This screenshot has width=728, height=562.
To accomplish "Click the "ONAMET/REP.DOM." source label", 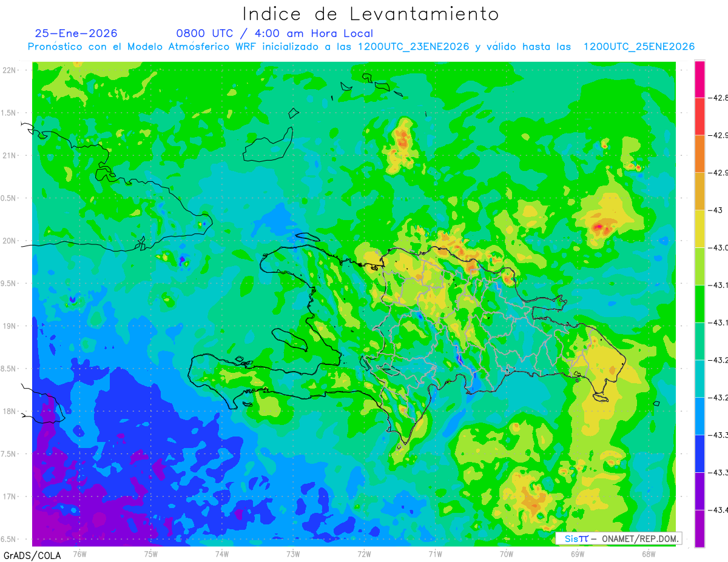I will 639,539.
